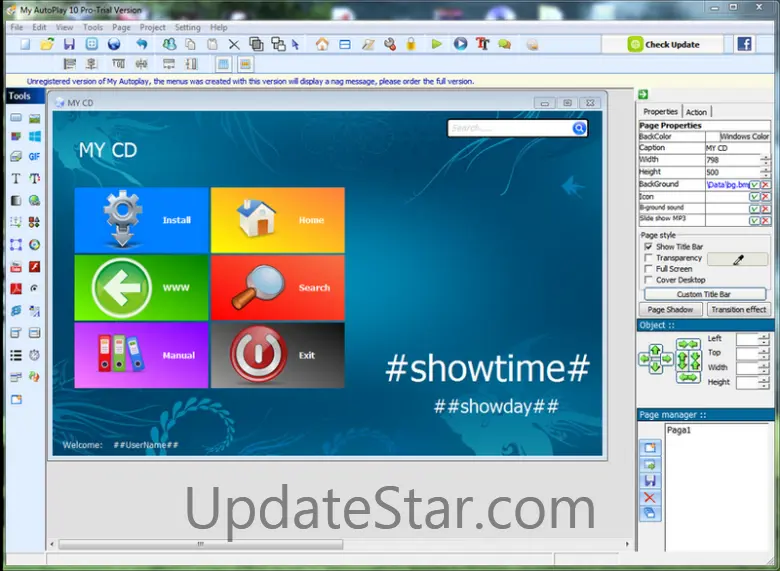Click the Install tile on the page
This screenshot has width=780, height=571.
tap(141, 220)
